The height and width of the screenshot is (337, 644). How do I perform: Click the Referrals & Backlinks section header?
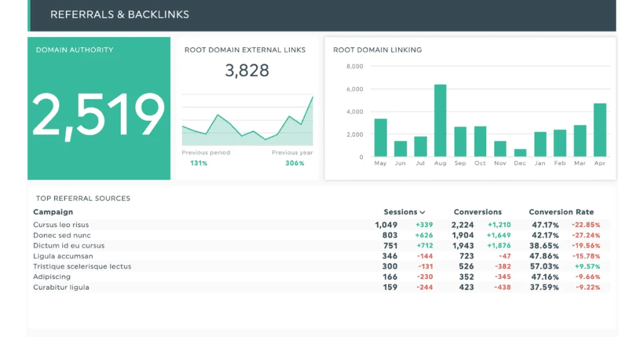click(x=119, y=14)
